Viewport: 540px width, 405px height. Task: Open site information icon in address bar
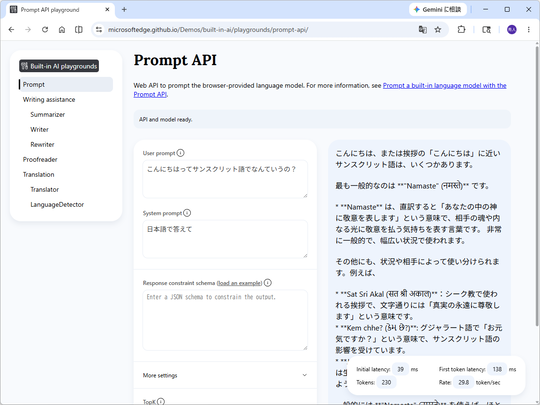[x=99, y=30]
